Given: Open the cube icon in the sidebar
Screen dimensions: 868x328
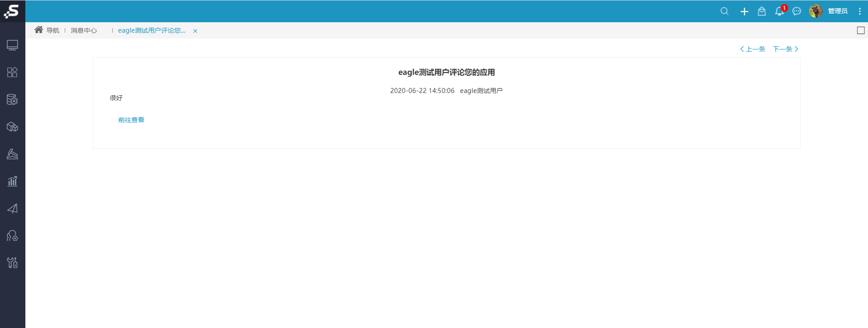Looking at the screenshot, I should (x=12, y=127).
